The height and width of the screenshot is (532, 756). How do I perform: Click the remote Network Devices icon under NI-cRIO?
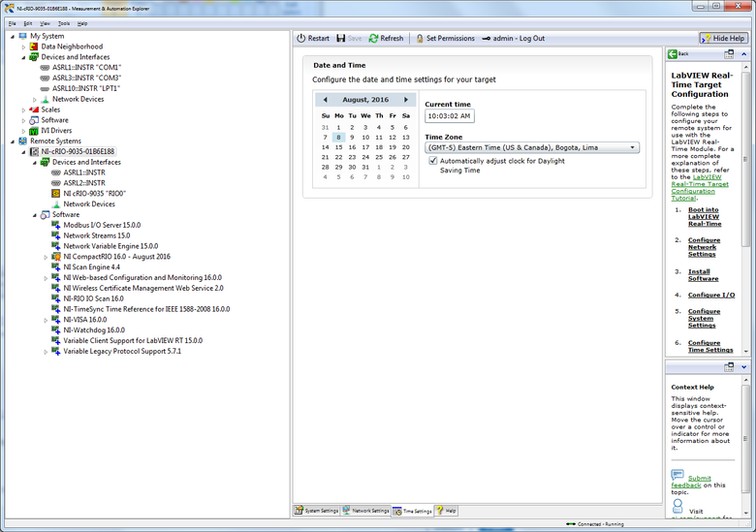point(56,203)
